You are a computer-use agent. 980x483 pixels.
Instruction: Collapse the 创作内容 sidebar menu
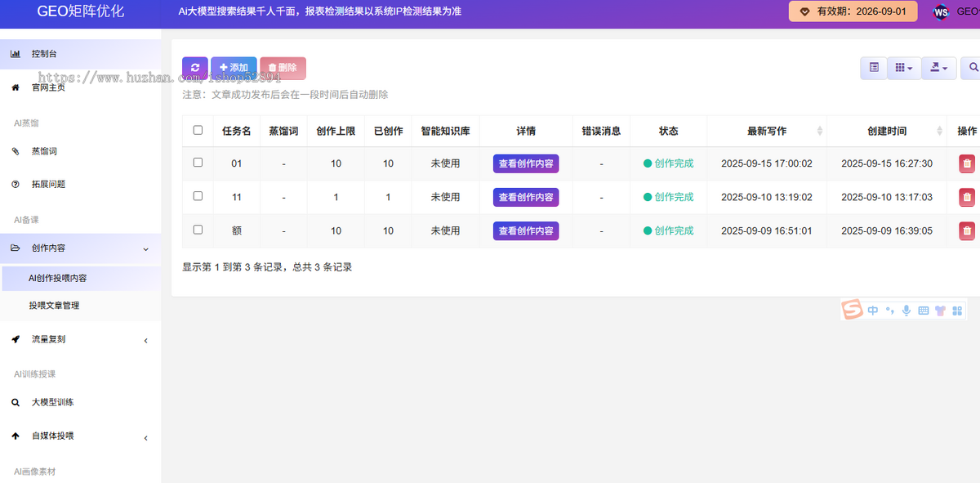tap(80, 248)
